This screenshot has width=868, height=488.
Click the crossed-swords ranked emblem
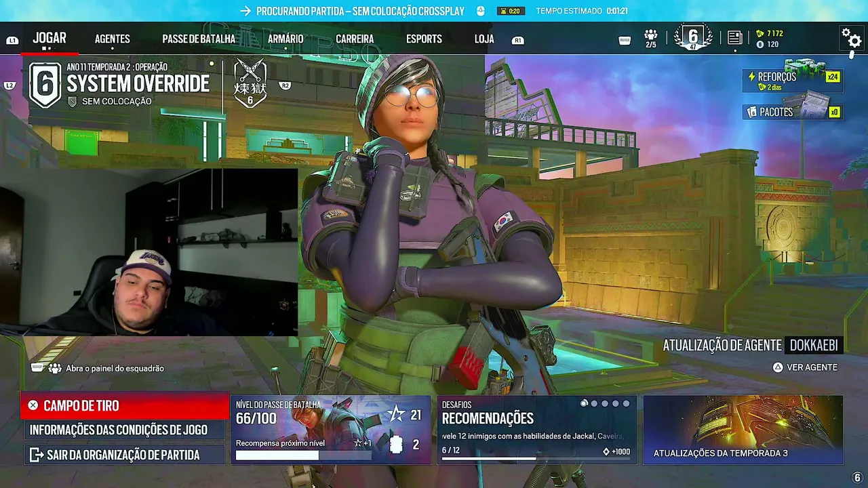[250, 83]
